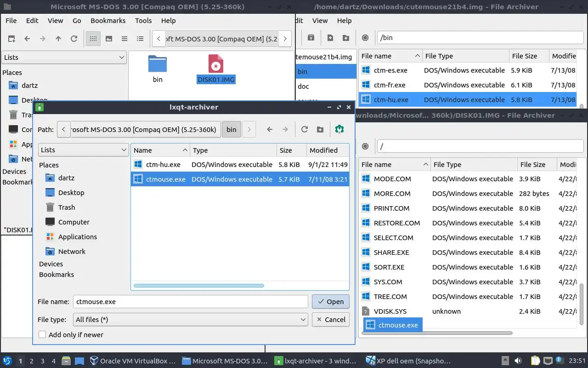Go up one folder in file manager toolbar

coord(58,39)
